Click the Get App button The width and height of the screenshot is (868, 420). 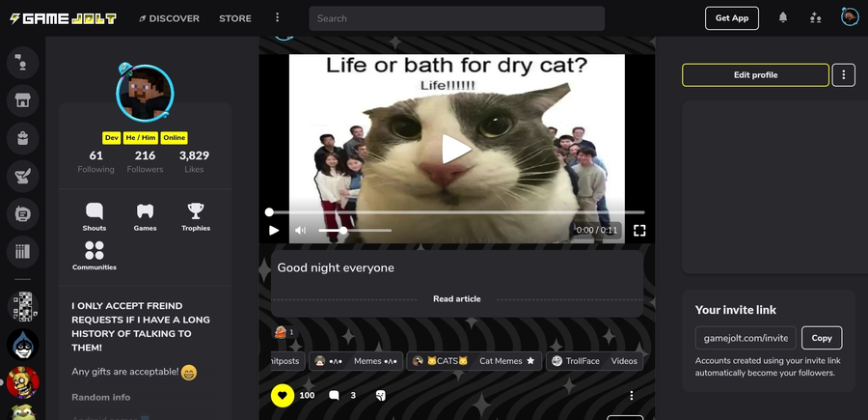732,18
